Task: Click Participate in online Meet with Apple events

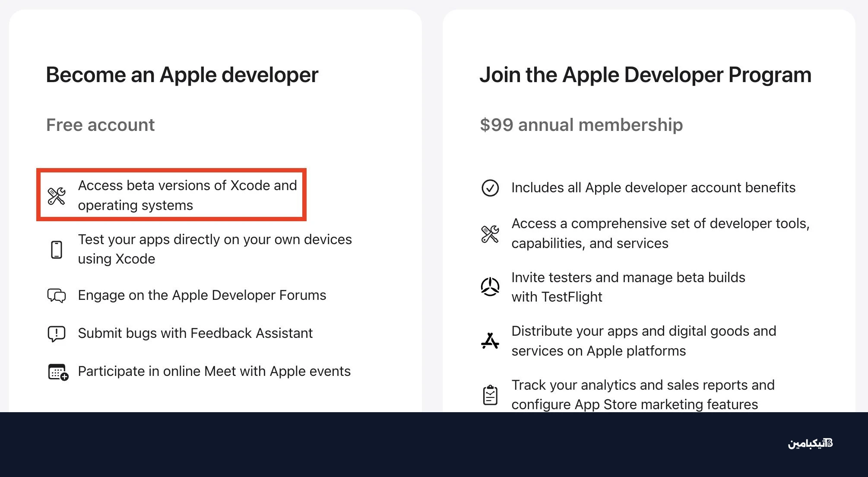Action: click(x=214, y=371)
